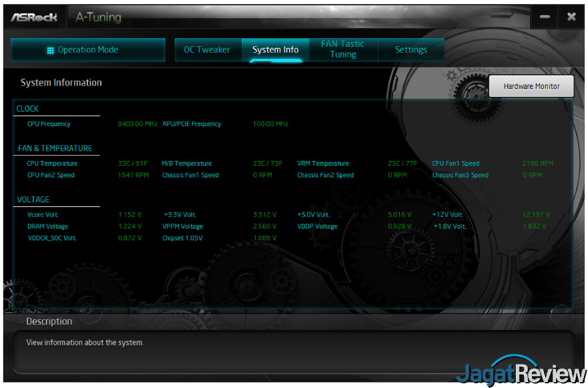
Task: Click the Operation Mode button
Action: tap(87, 49)
